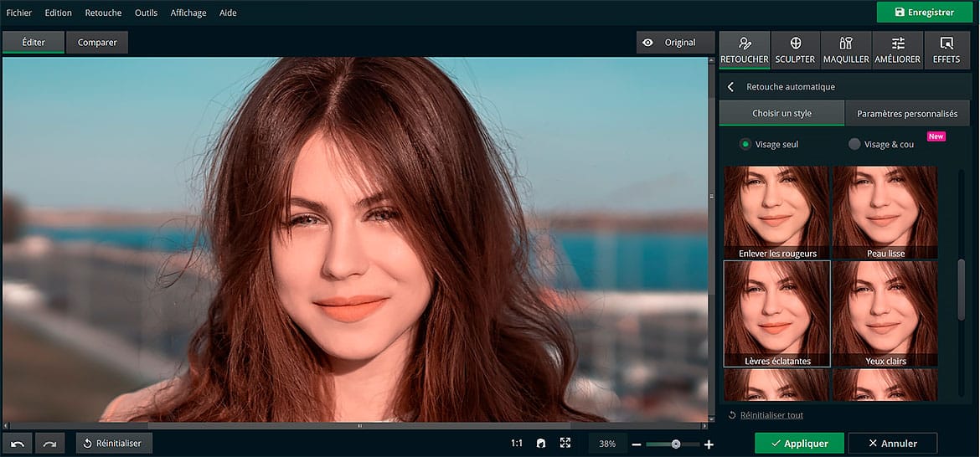
Task: Select the MAQUILLER makeup tab
Action: pyautogui.click(x=846, y=50)
